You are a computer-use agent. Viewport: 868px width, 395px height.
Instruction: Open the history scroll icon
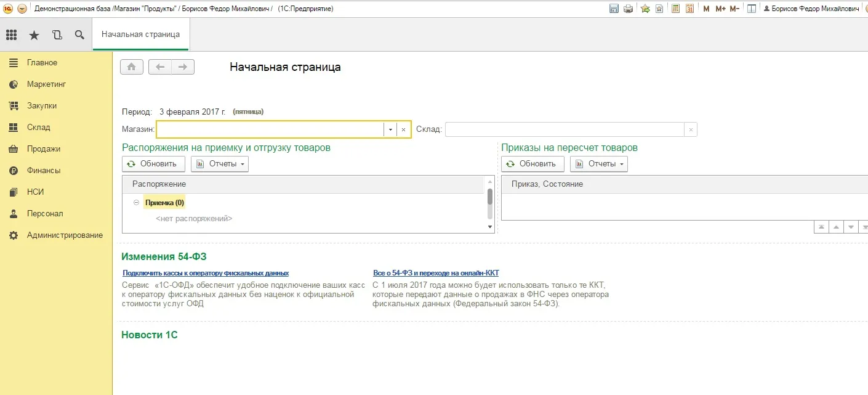pos(57,35)
